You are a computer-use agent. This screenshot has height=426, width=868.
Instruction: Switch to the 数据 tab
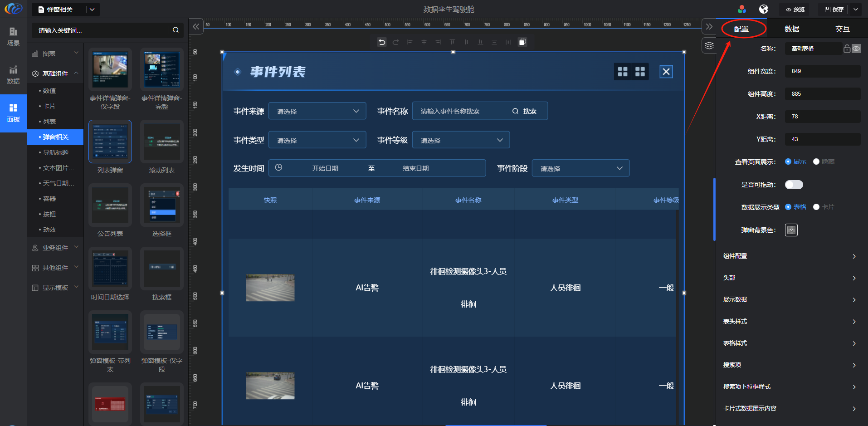coord(792,29)
